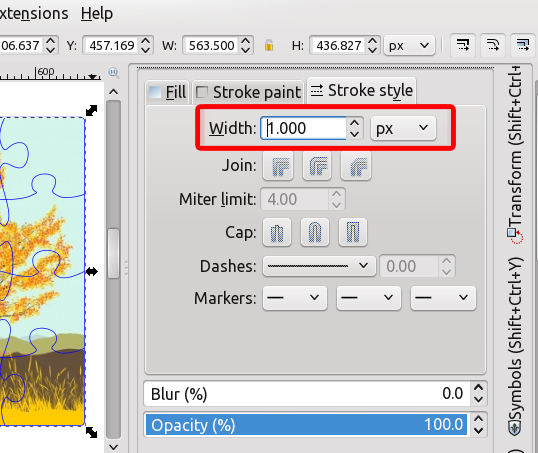
Task: Choose the round cap icon
Action: [315, 232]
